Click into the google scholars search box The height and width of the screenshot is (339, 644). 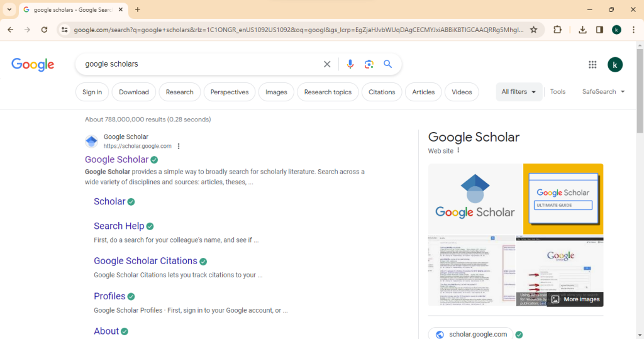click(x=201, y=64)
